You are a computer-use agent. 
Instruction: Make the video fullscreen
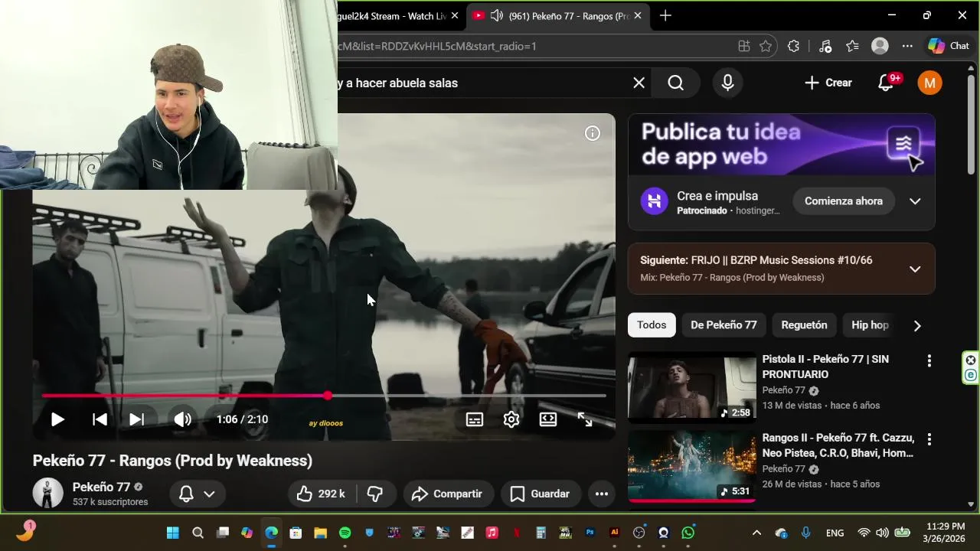(x=585, y=419)
